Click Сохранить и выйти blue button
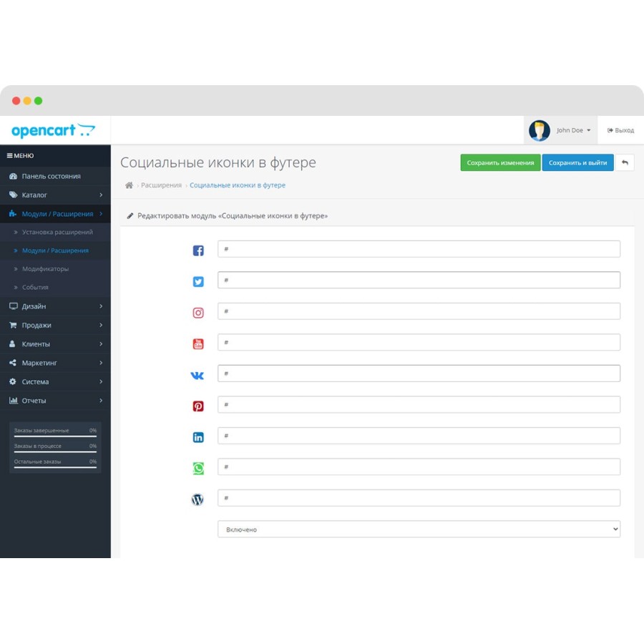 click(577, 162)
